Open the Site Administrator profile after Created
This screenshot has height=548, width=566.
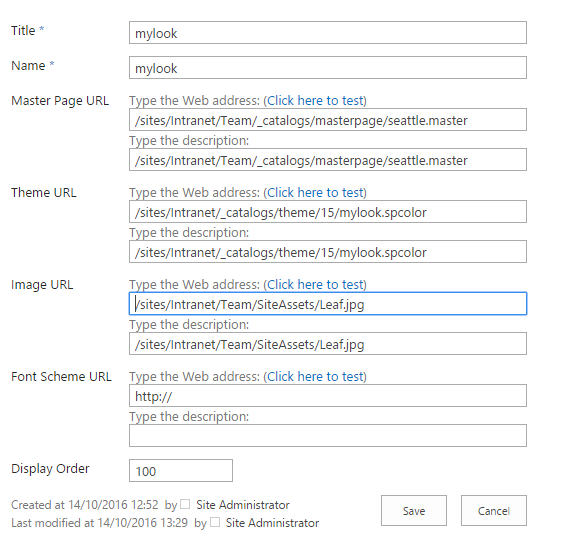(243, 505)
